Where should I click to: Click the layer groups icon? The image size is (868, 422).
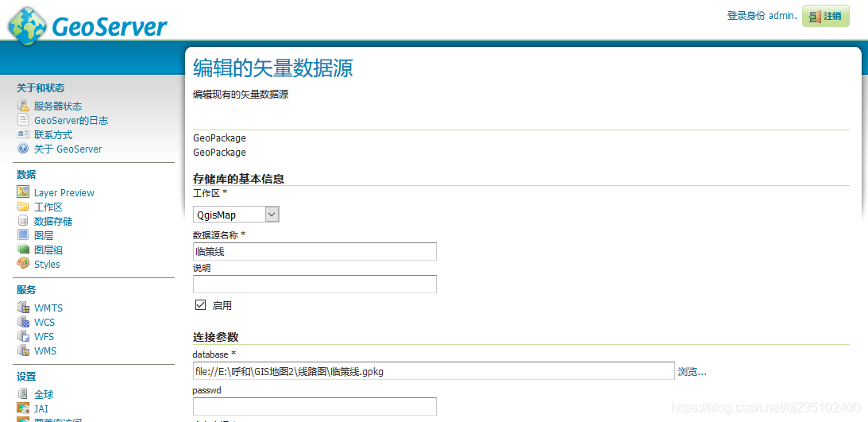(x=23, y=250)
